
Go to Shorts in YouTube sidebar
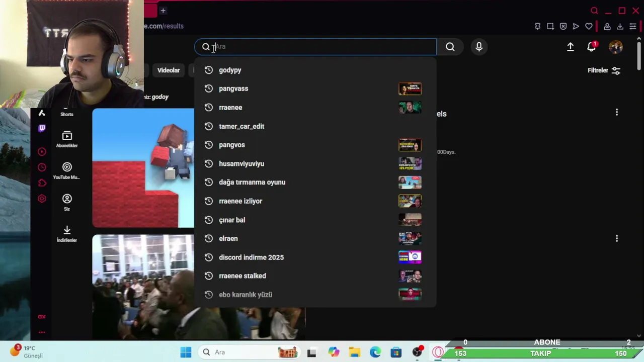pyautogui.click(x=67, y=114)
